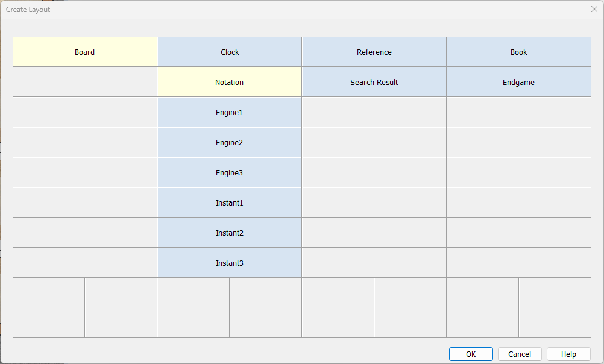Click the Search Result cell
This screenshot has width=604, height=364.
[x=374, y=82]
